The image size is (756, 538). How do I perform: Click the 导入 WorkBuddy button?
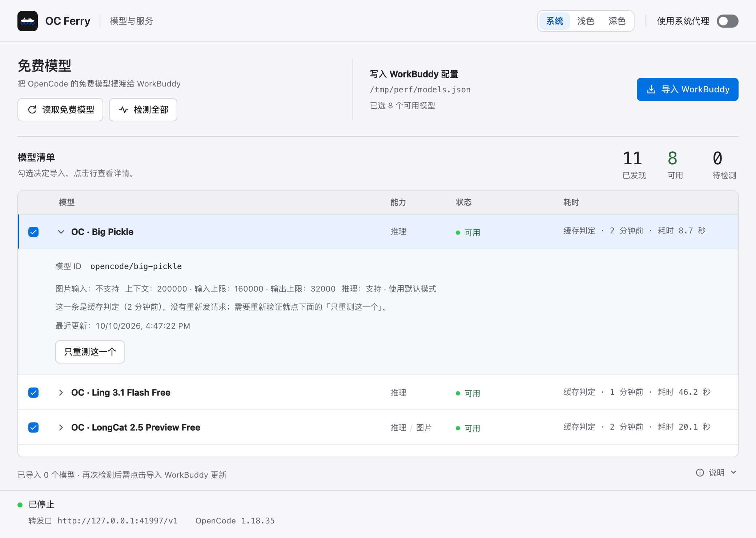(688, 89)
